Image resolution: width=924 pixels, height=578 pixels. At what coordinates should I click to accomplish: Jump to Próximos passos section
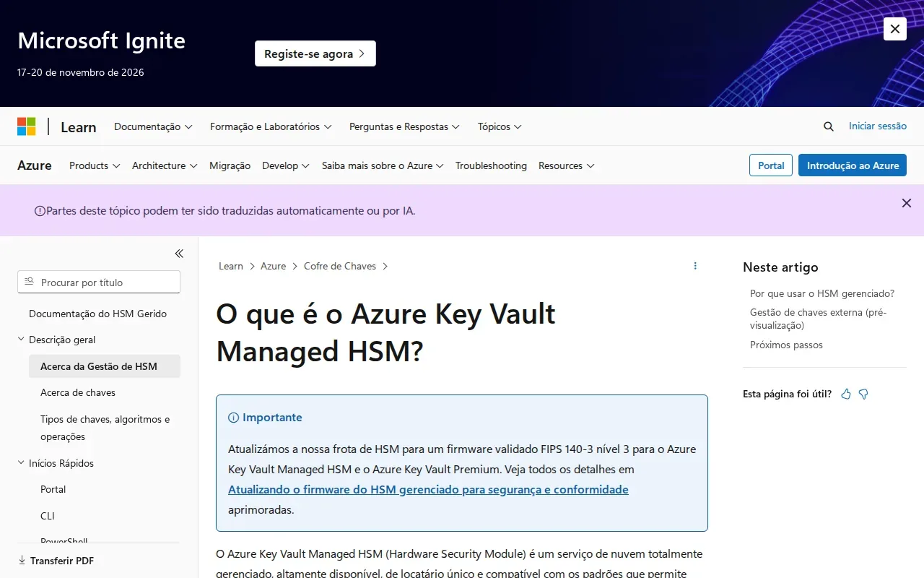click(786, 345)
